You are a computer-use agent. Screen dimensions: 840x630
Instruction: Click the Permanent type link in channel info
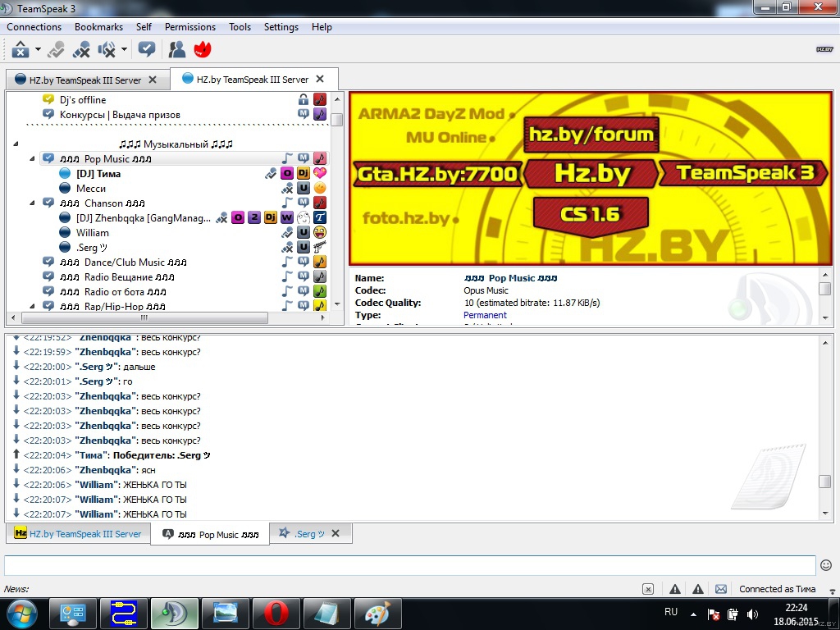pyautogui.click(x=485, y=315)
